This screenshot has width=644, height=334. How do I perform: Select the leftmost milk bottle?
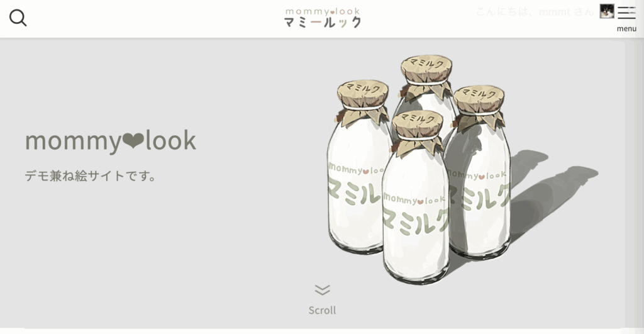click(x=357, y=167)
